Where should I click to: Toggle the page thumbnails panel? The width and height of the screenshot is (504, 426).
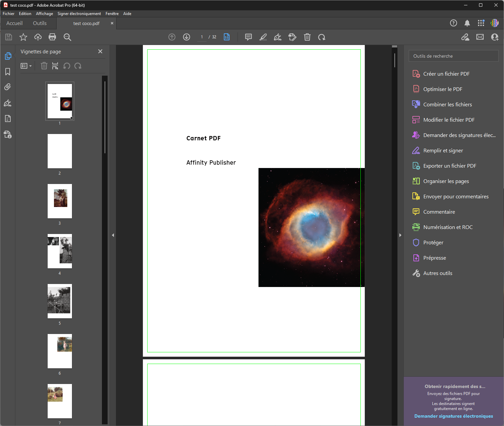[8, 56]
